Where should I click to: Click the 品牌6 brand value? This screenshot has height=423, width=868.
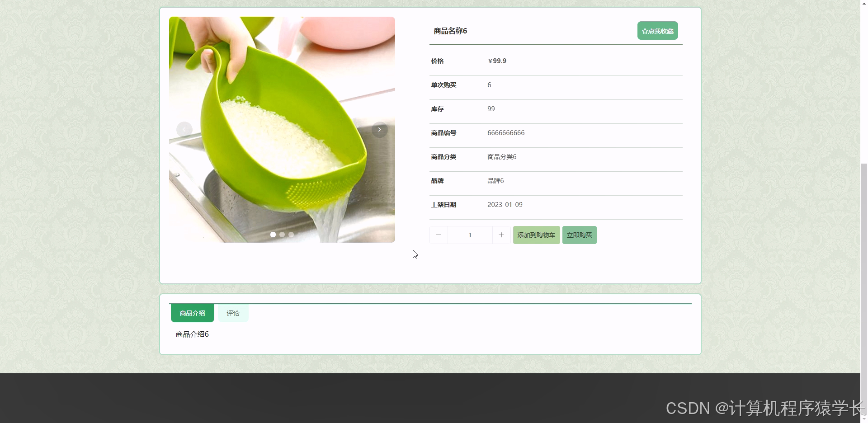coord(495,180)
